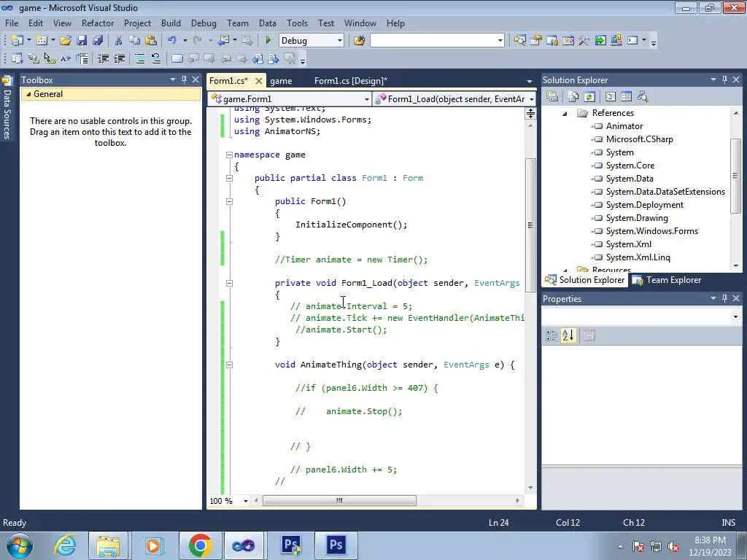
Task: Open the Debug menu
Action: [x=204, y=23]
